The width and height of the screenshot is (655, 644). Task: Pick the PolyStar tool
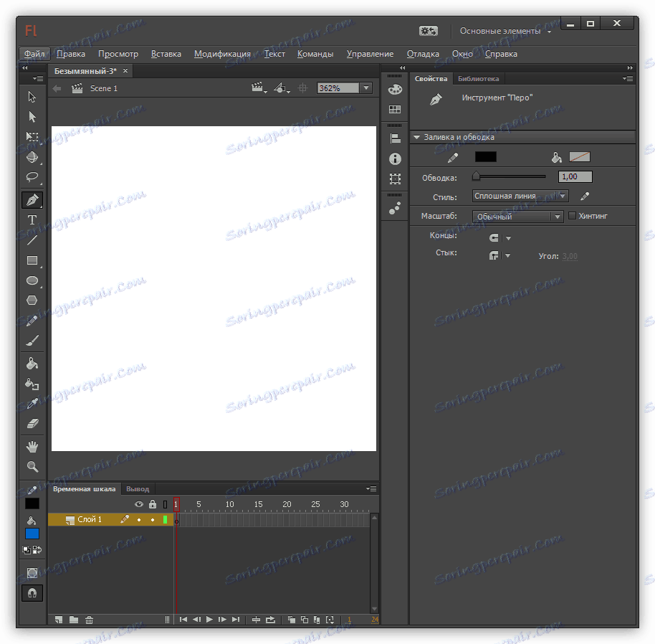[x=32, y=300]
